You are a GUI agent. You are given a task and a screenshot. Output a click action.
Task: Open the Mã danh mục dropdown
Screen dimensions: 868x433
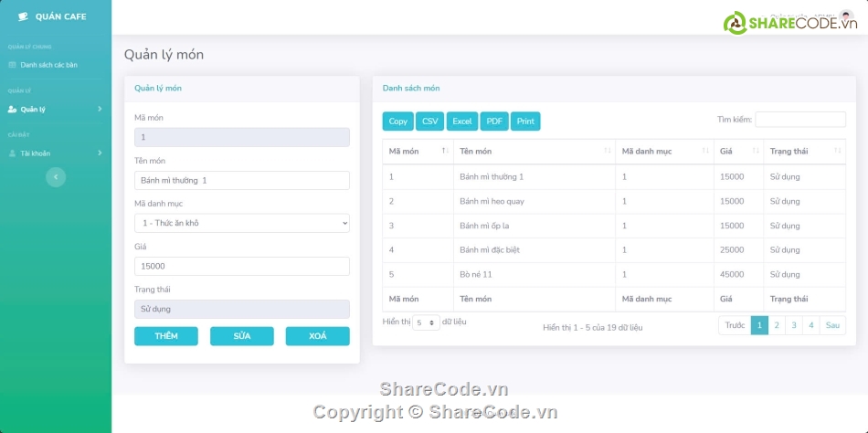[242, 223]
